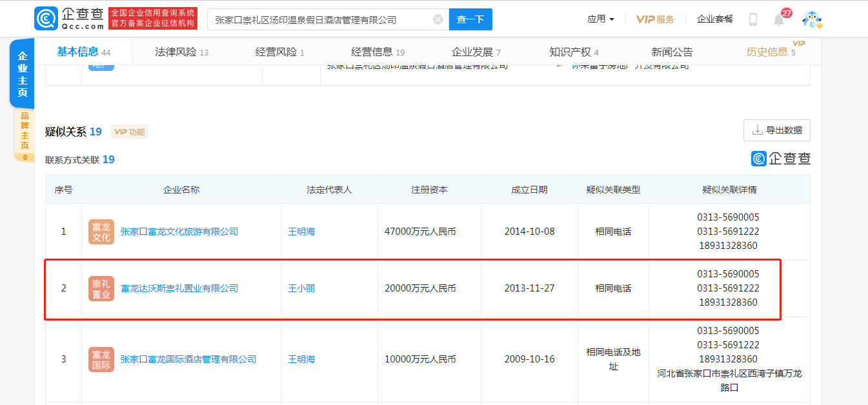Click the VIP功能 badge
The width and height of the screenshot is (868, 405).
[130, 132]
